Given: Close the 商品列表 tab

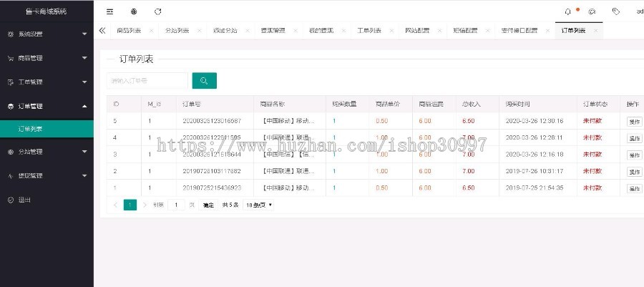Looking at the screenshot, I should [x=151, y=31].
